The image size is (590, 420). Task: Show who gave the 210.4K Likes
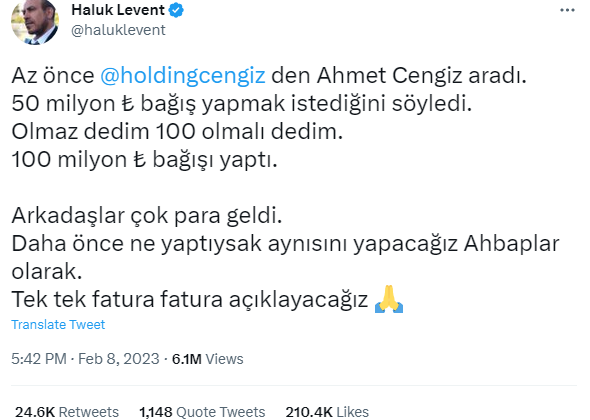pos(327,412)
